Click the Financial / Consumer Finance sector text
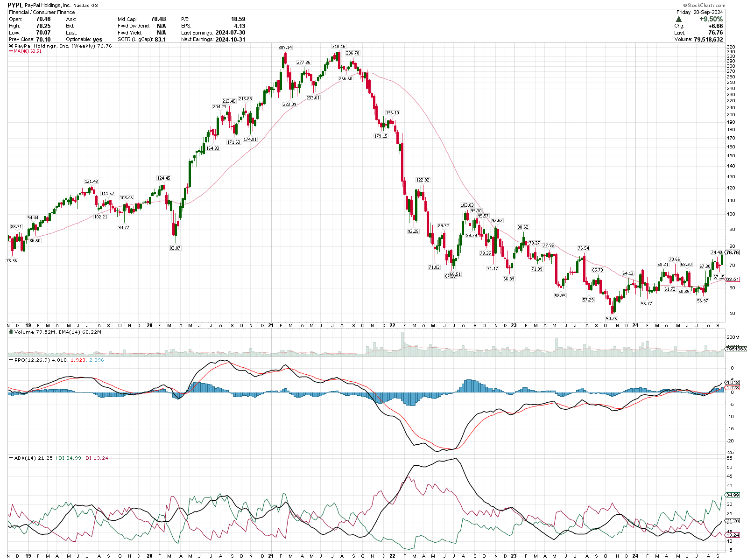747x560 pixels. 42,12
